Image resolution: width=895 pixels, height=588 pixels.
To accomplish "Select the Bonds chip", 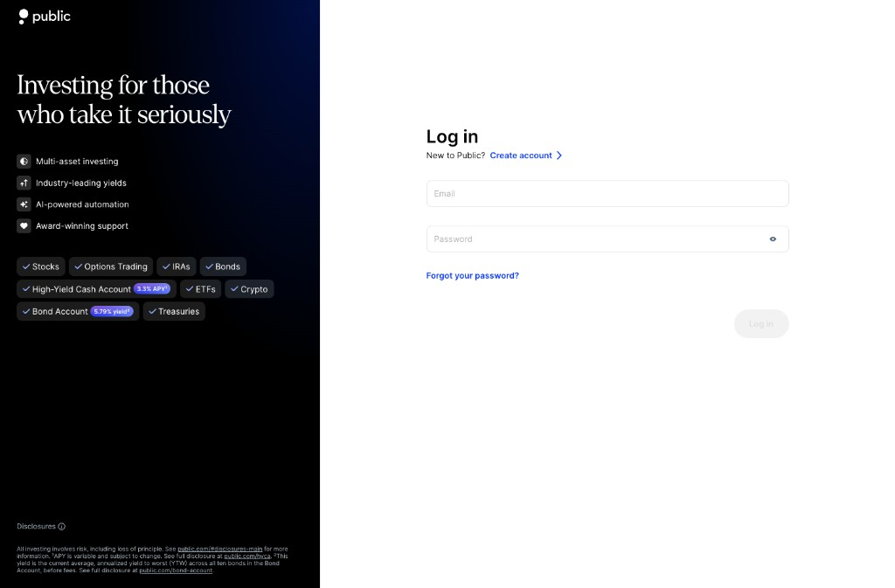I will 223,266.
